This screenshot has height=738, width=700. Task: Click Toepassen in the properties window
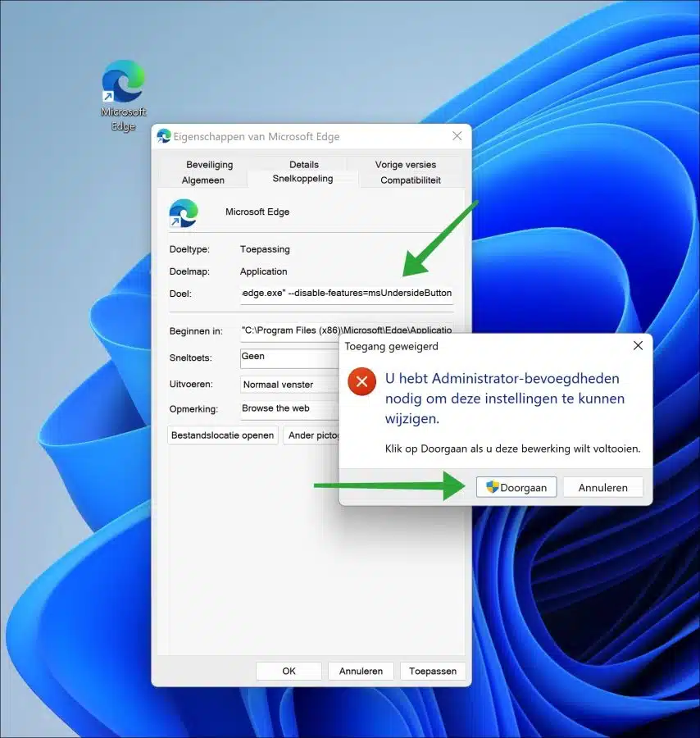tap(433, 671)
